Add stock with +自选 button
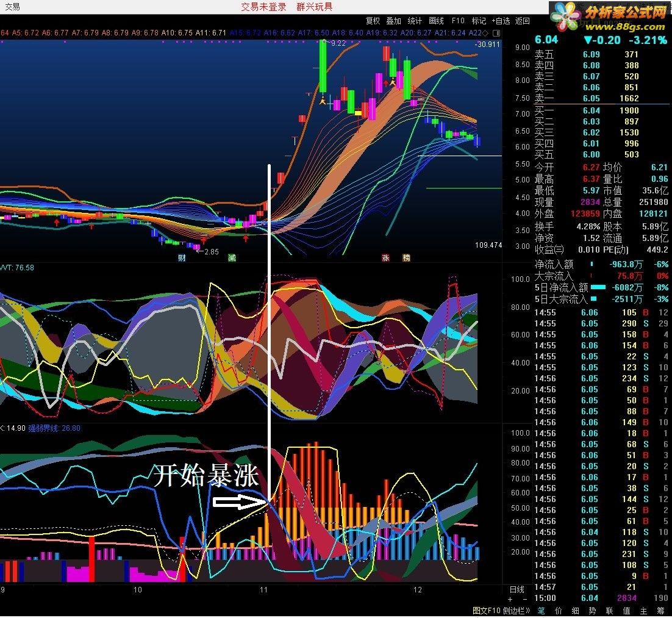The height and width of the screenshot is (618, 672). (x=501, y=21)
